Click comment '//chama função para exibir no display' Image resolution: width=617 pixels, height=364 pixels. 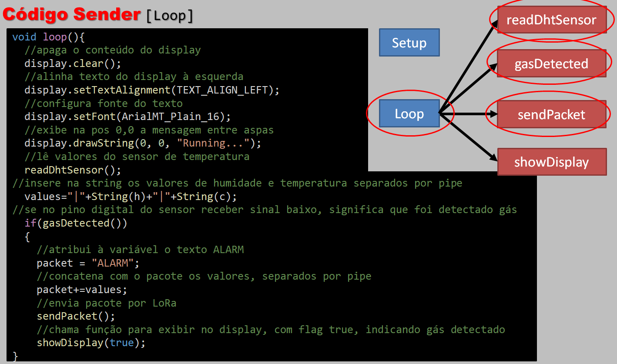(x=271, y=330)
